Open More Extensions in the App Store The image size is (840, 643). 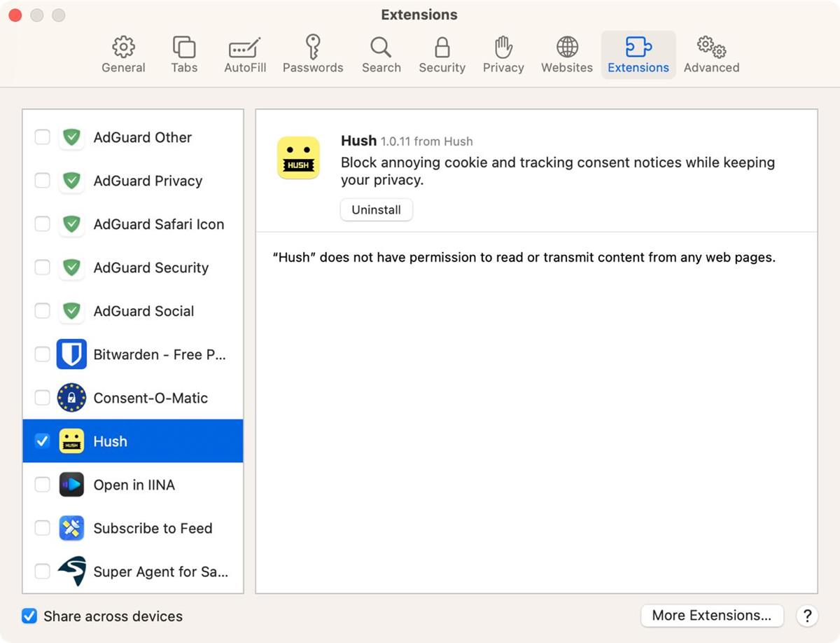click(x=711, y=615)
